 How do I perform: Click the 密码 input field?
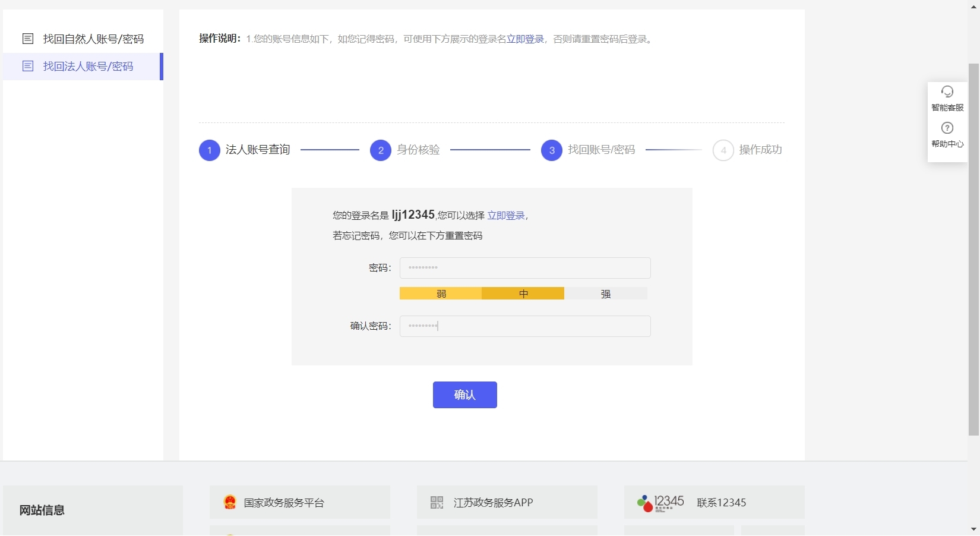point(525,268)
